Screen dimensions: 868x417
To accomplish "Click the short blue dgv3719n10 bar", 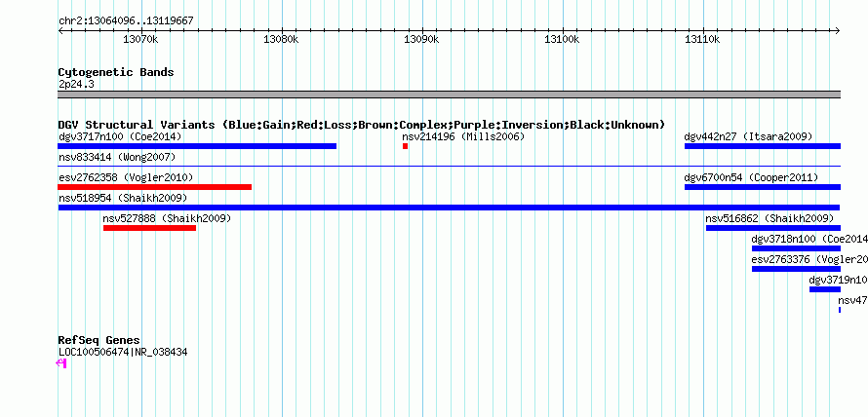I will [825, 289].
